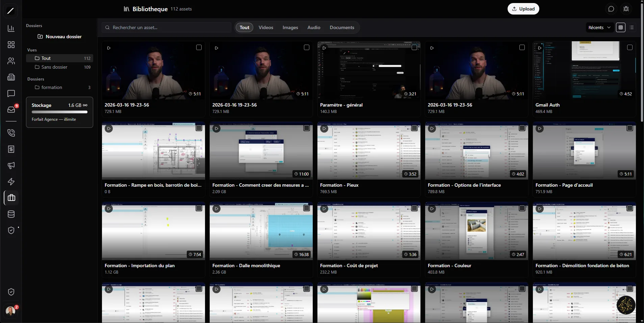This screenshot has height=323, width=644.
Task: Select the Documents filter tab
Action: coord(342,27)
